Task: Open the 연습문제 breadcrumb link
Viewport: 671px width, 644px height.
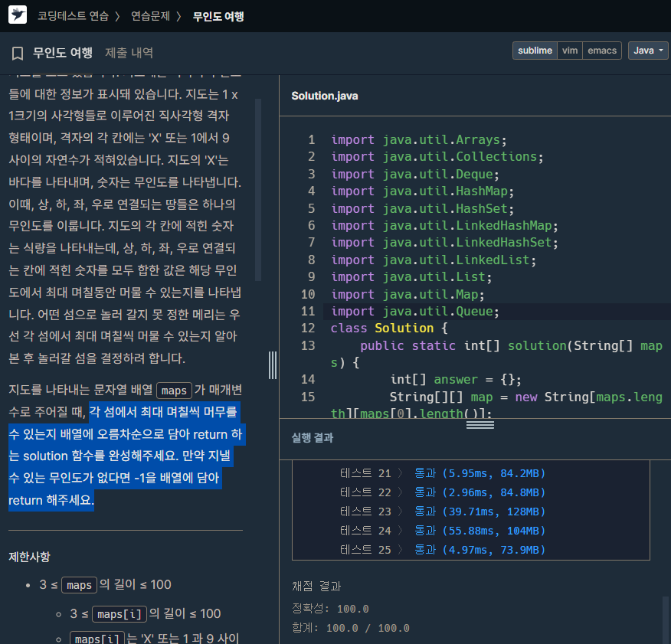Action: tap(150, 16)
